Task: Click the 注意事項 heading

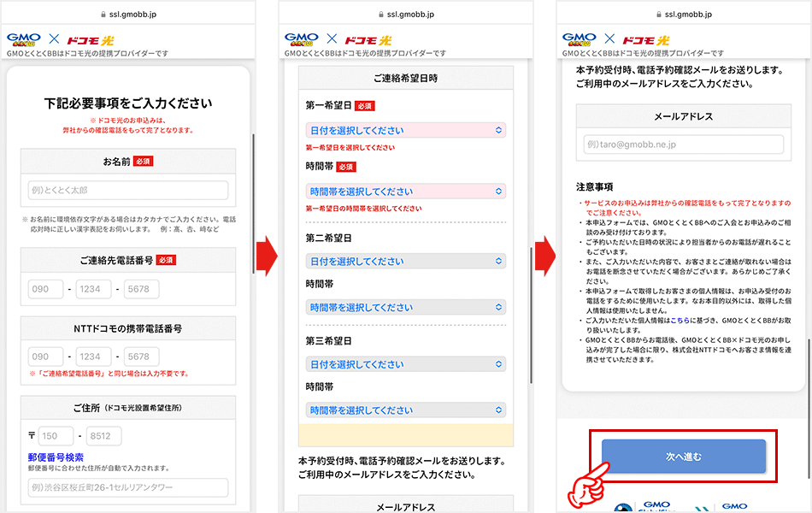Action: click(x=595, y=186)
